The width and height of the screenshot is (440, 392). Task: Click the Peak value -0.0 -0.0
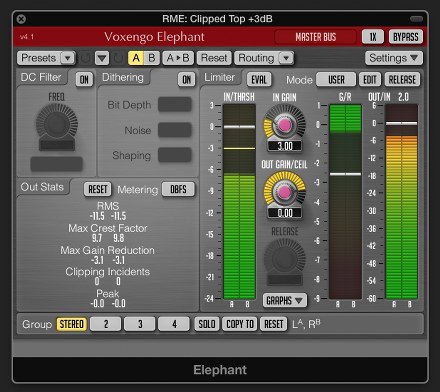(x=108, y=304)
